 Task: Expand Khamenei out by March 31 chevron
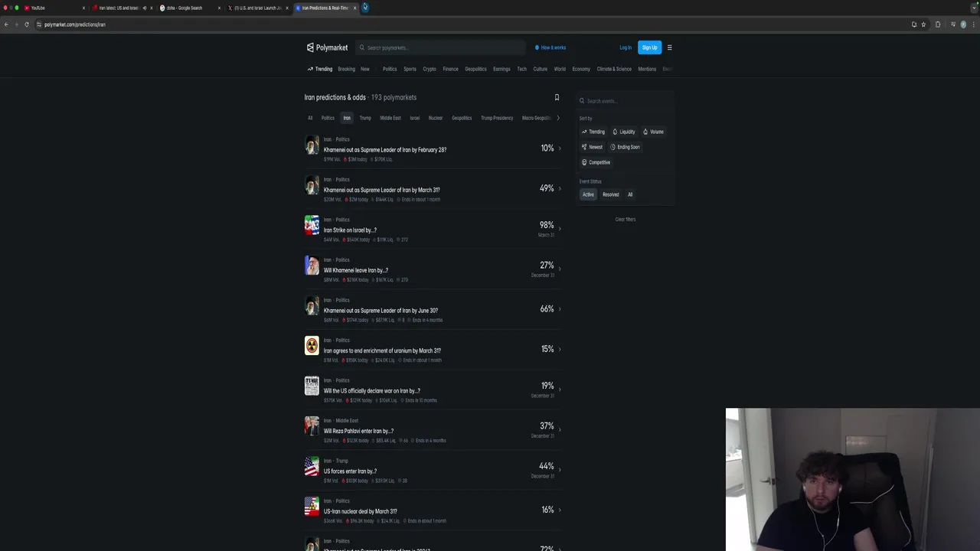560,188
